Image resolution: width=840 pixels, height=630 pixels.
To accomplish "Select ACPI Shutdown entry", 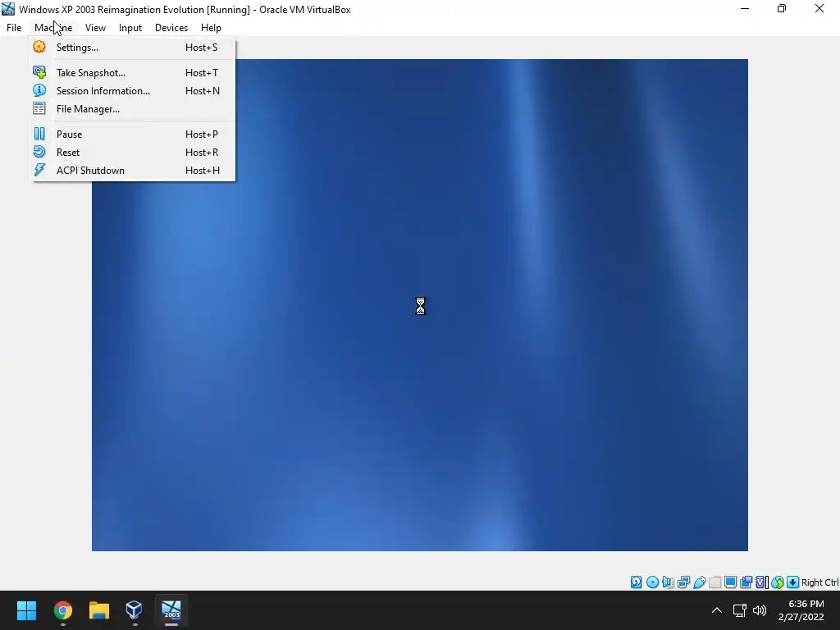I will tap(134, 171).
